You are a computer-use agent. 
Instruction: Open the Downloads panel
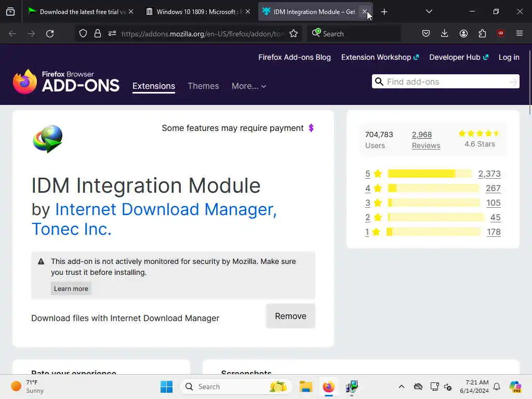click(x=445, y=33)
